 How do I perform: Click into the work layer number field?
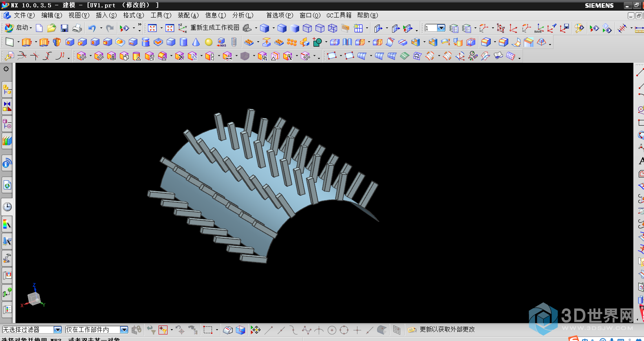tap(430, 28)
